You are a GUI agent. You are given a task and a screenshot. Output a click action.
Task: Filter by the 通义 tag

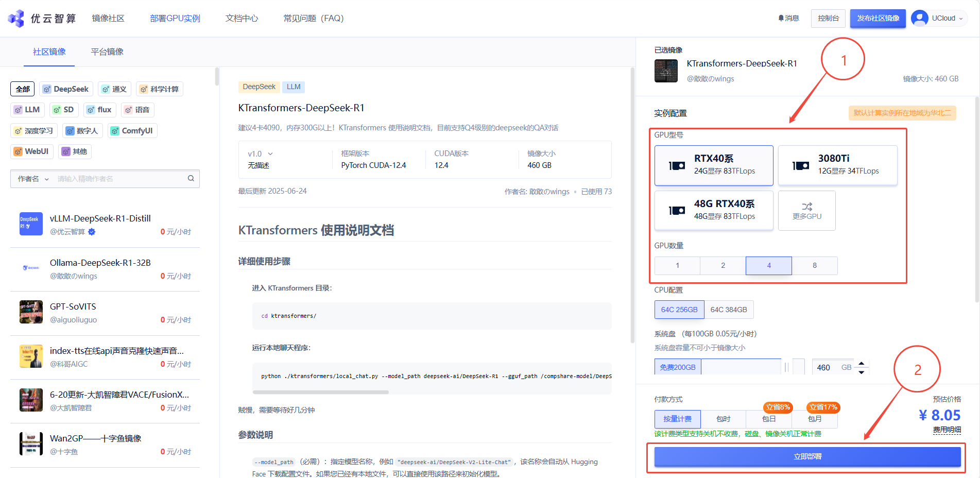[x=114, y=89]
